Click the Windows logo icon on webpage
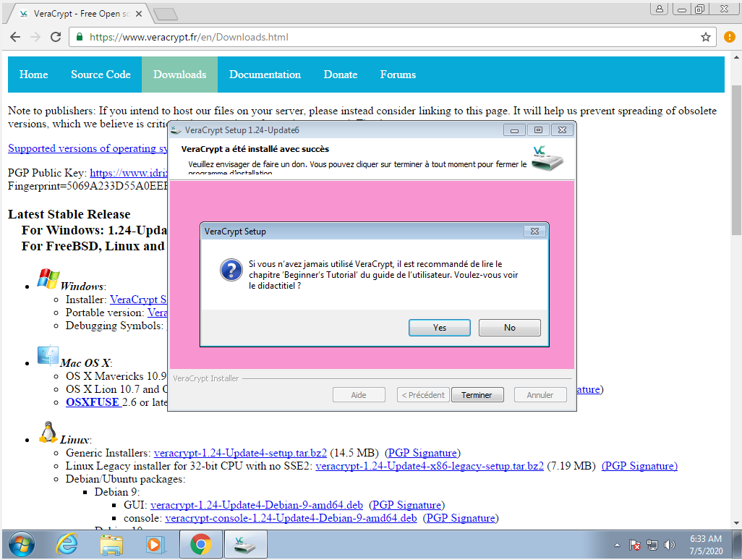The width and height of the screenshot is (742, 560). pos(48,279)
